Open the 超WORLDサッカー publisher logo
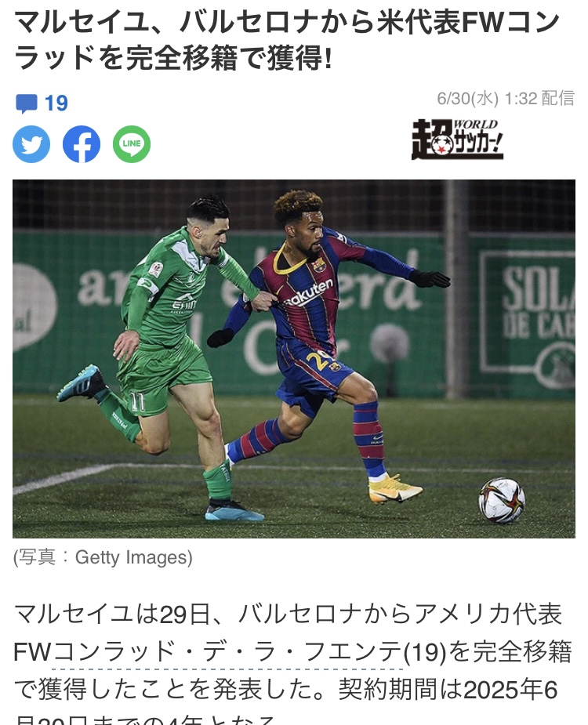The image size is (588, 725). (457, 140)
